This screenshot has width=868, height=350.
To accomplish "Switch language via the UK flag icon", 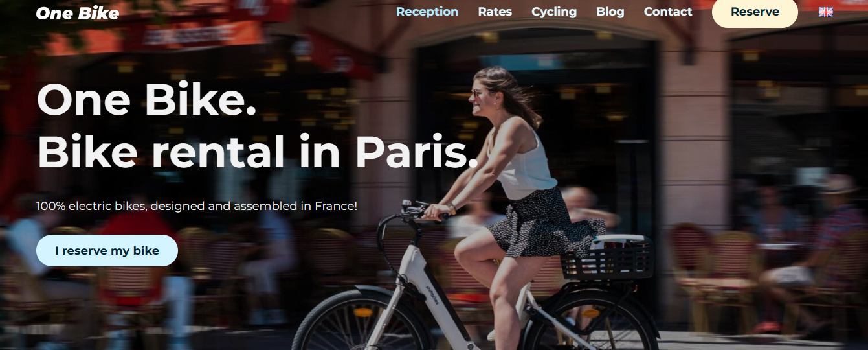I will point(825,12).
